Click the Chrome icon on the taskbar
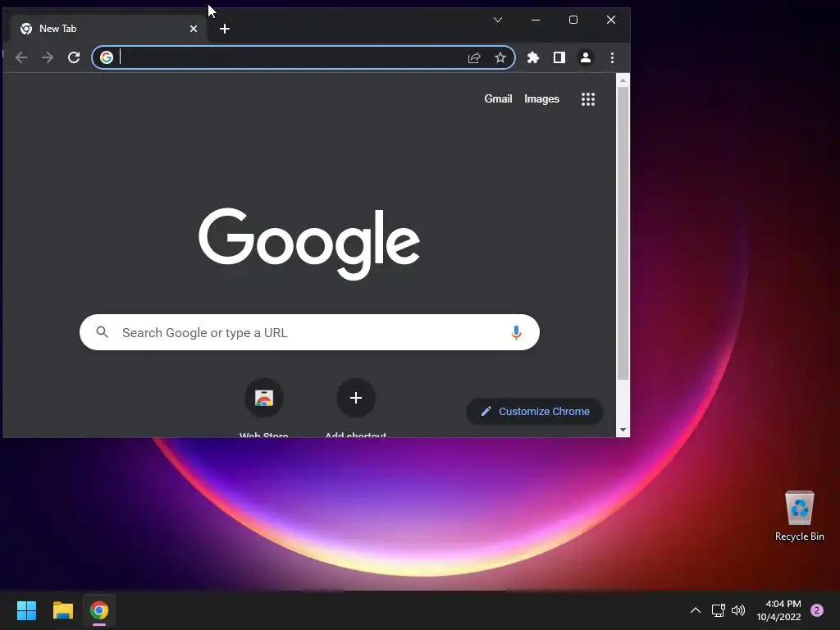This screenshot has width=840, height=630. point(99,610)
